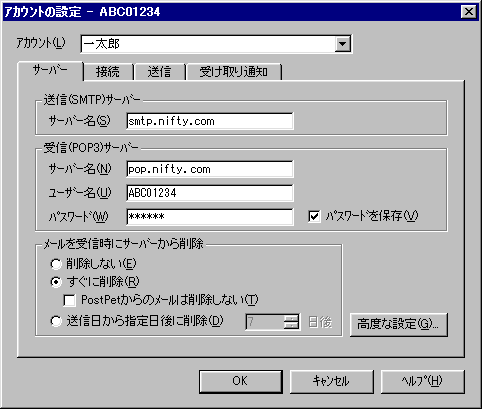Select すぐに削除 radio button
The width and height of the screenshot is (482, 409).
[56, 282]
